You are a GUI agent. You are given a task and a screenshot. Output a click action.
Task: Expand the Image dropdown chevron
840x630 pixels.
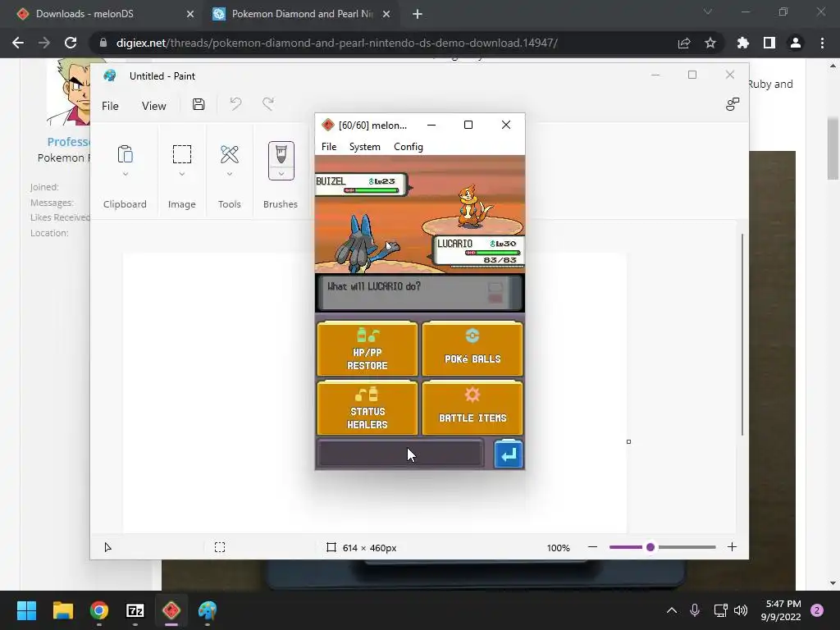182,174
